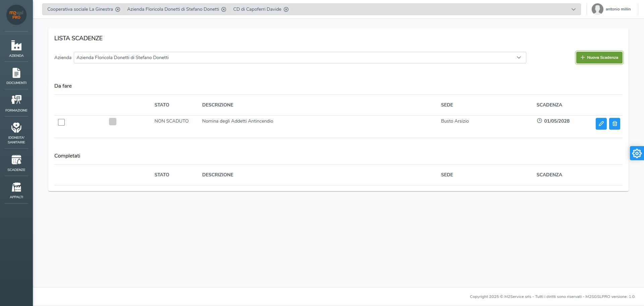The width and height of the screenshot is (644, 306).
Task: Delete the Nomina degli Addetti Antincendio row
Action: coord(614,124)
